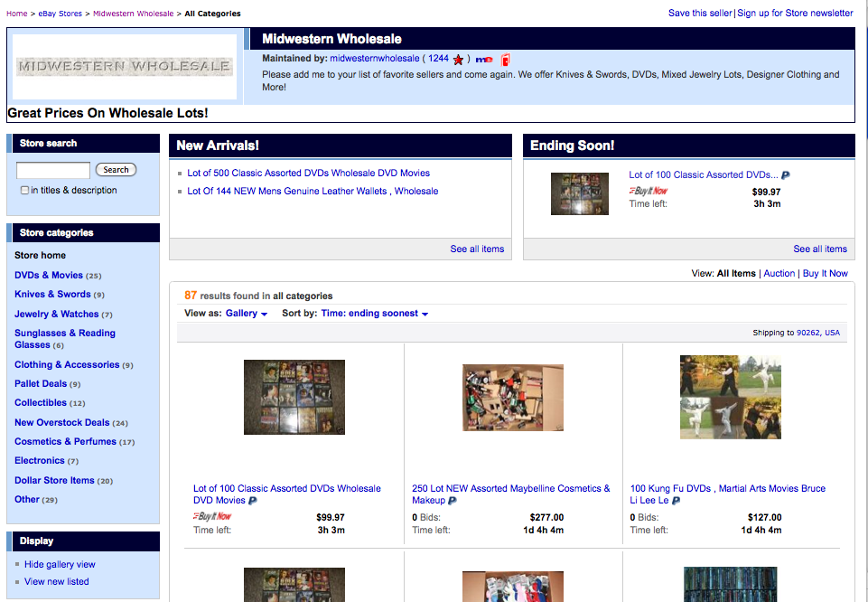Switch view to Buy It Now listings
This screenshot has height=602, width=868.
click(x=825, y=273)
